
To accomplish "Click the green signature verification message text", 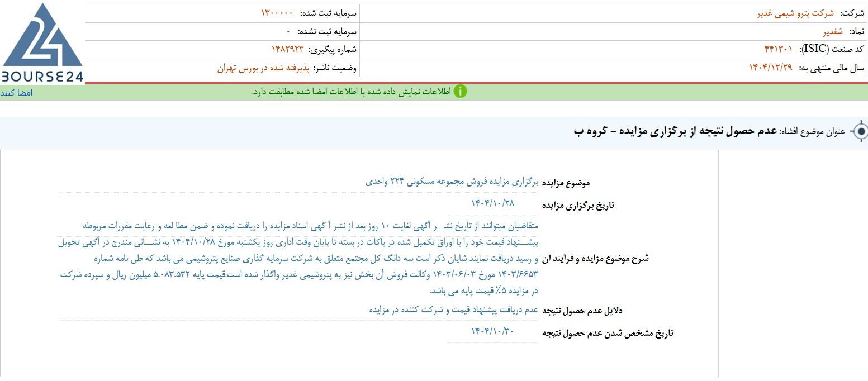I will pyautogui.click(x=350, y=92).
